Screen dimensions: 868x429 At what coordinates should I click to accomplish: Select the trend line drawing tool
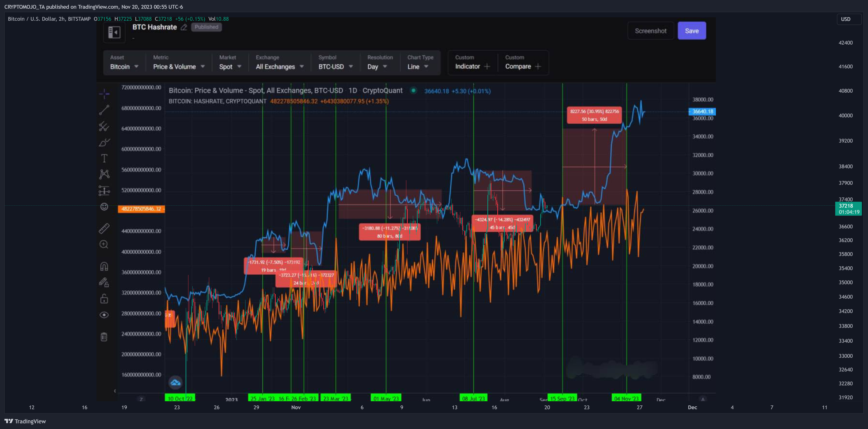pyautogui.click(x=104, y=110)
